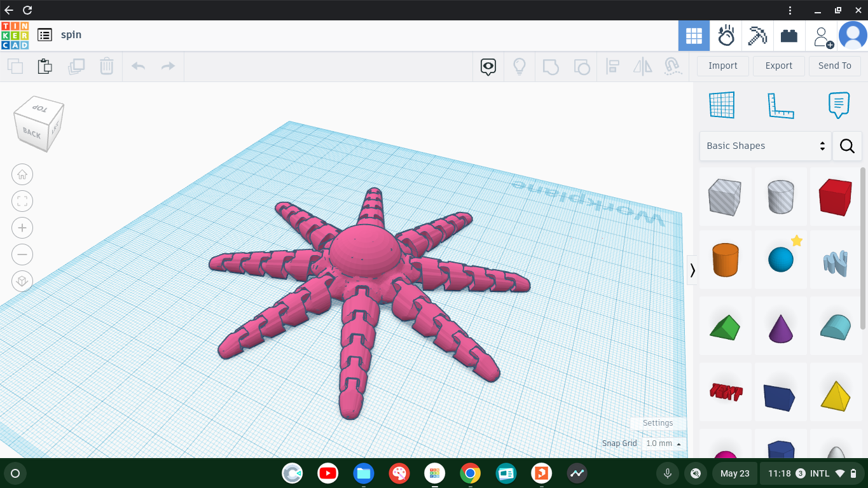
Task: Click the Import button
Action: (723, 66)
